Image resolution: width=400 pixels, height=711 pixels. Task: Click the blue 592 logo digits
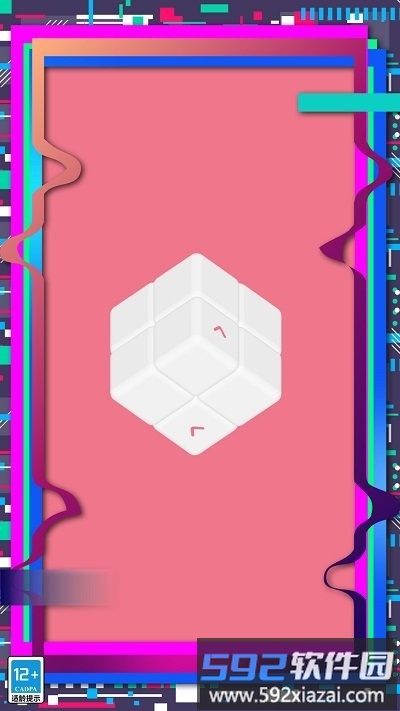[244, 666]
